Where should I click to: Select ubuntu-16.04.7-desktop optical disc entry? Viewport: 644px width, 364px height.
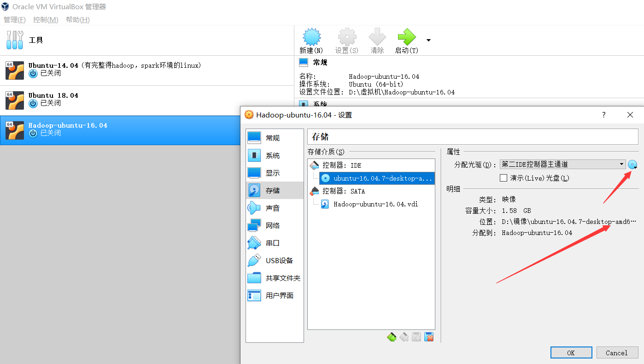tap(377, 178)
